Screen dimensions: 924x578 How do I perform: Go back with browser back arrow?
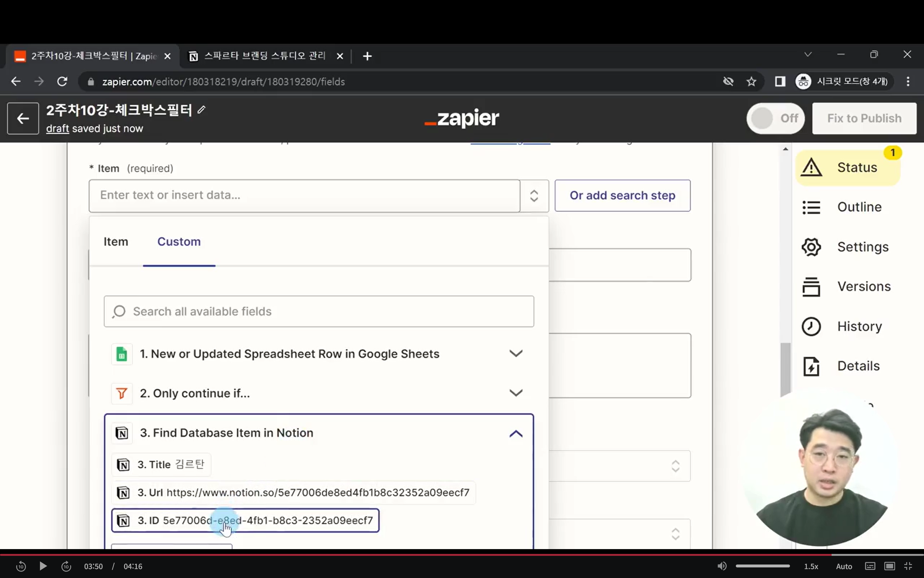point(16,81)
